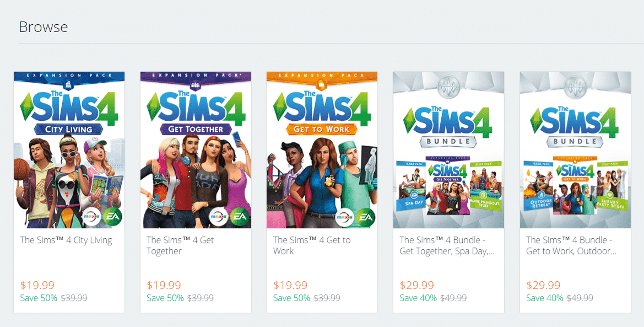Open the Bundle with Get to Work and Outdoor

(x=571, y=245)
